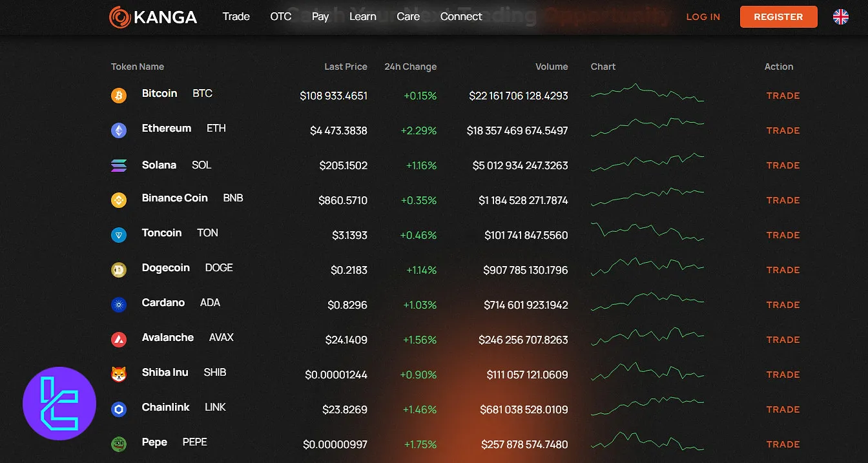Viewport: 868px width, 463px height.
Task: Click the Ethereum price chart sparkline
Action: [x=647, y=127]
